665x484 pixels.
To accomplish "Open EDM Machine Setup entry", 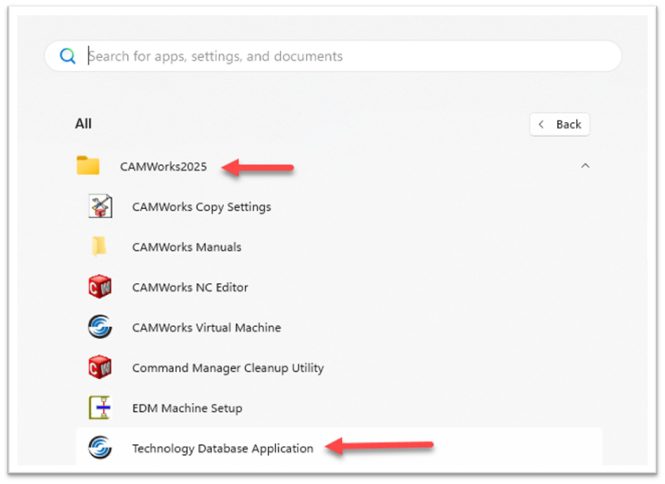I will 187,408.
